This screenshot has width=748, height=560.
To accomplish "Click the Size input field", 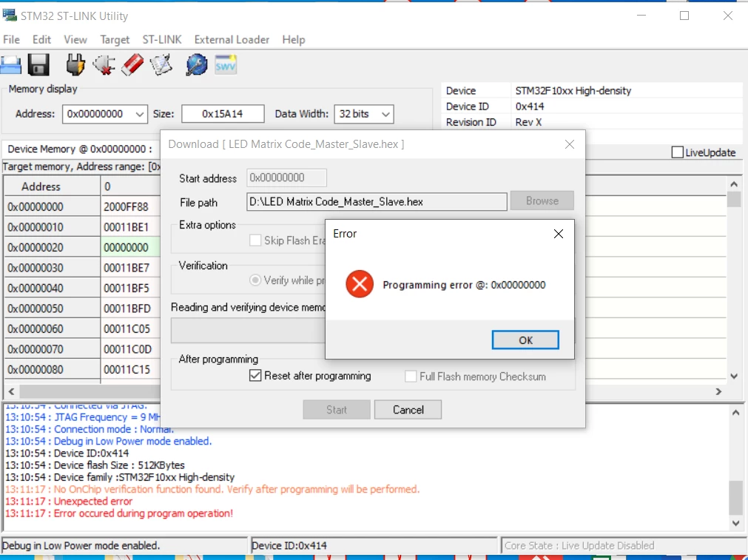I will (x=223, y=114).
